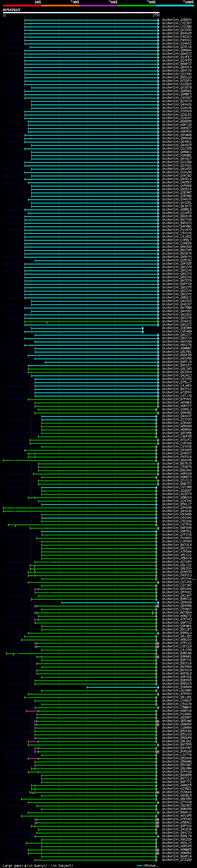Screen dimensions: 197x868
Task: Select hit label UniRef100_Q566W6
Action: 176,761
